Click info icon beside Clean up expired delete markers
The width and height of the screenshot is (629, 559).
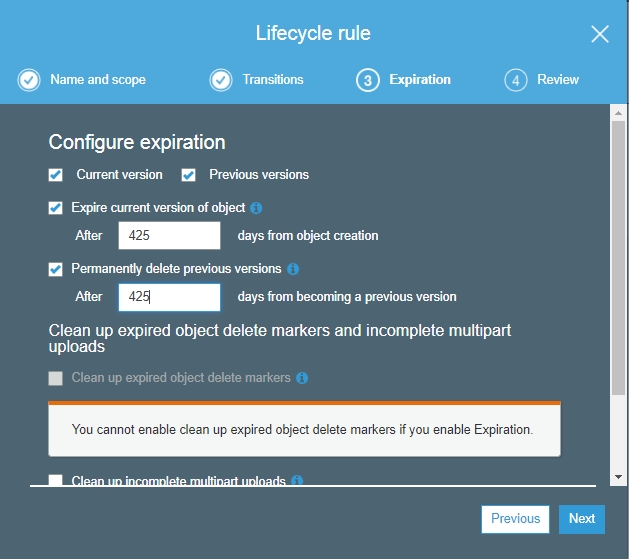click(x=302, y=378)
